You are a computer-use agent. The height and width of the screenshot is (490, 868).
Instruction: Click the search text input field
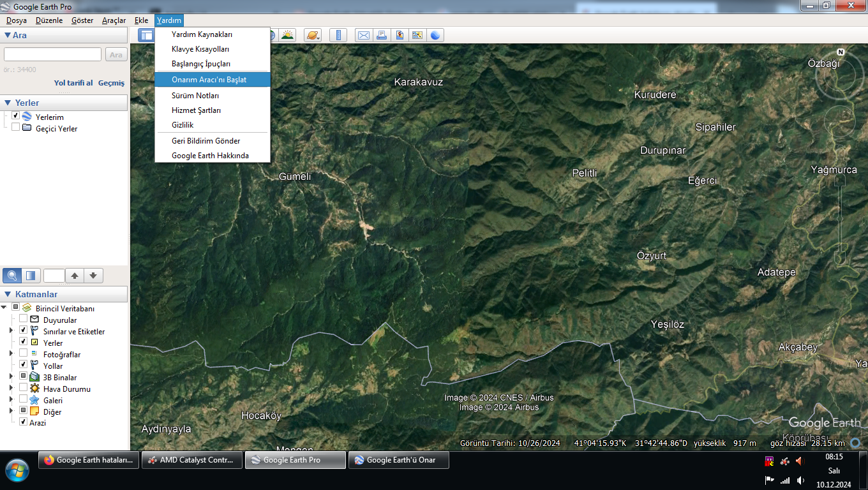[52, 55]
